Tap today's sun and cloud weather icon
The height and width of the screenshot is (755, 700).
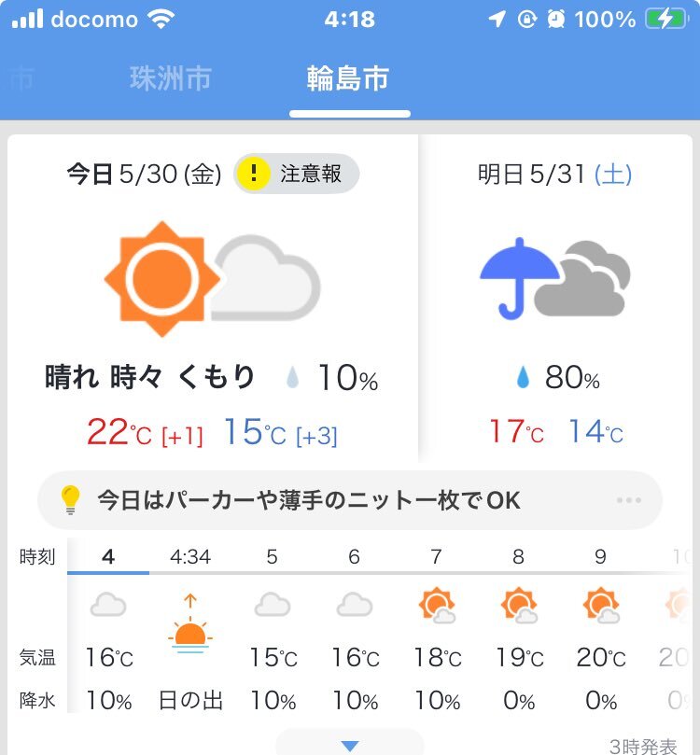(212, 279)
